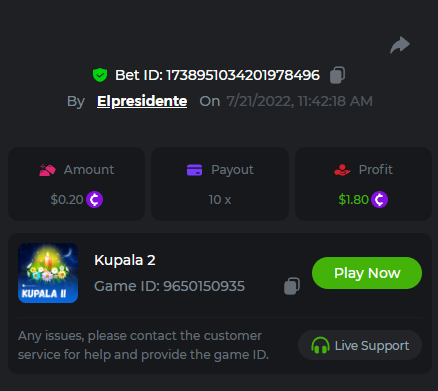Click the Game ID 9650150935 text
Image resolution: width=438 pixels, height=391 pixels.
(x=169, y=286)
